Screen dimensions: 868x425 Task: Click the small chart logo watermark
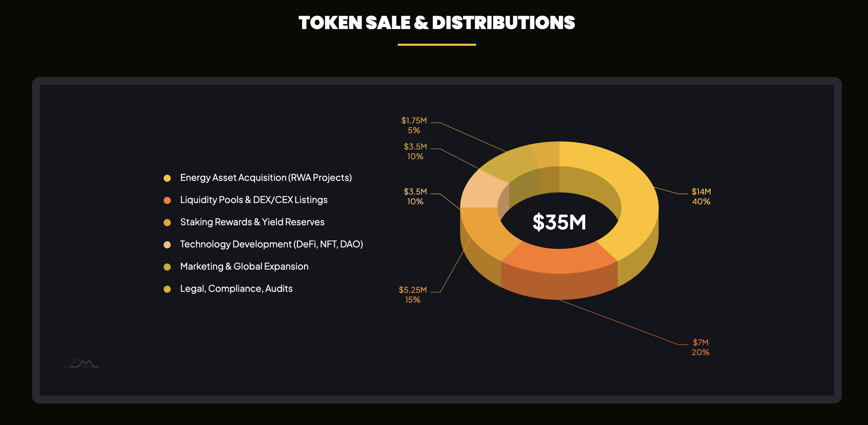81,363
